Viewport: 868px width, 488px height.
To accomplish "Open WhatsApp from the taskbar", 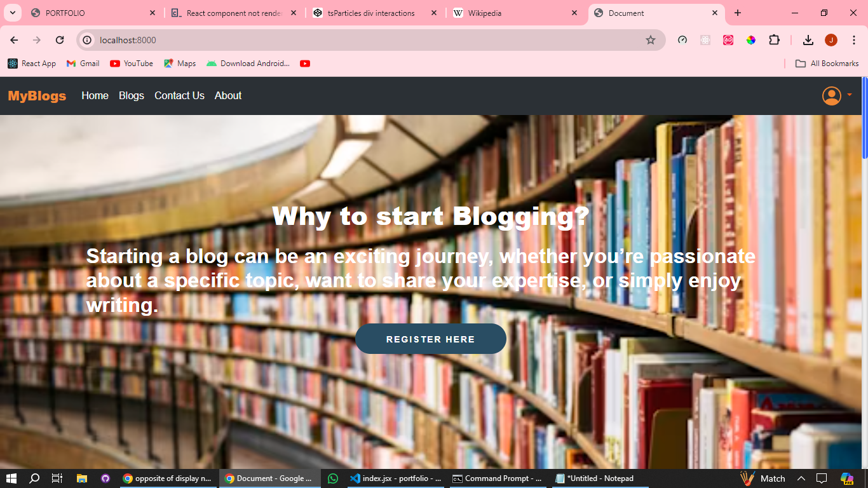I will [x=333, y=478].
